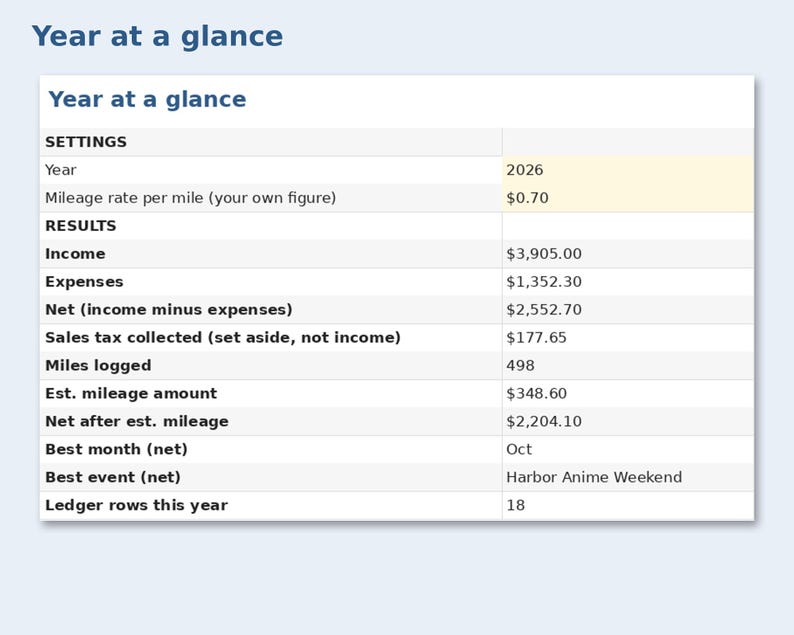
Task: Select the 'Best month (net)' label
Action: point(116,449)
